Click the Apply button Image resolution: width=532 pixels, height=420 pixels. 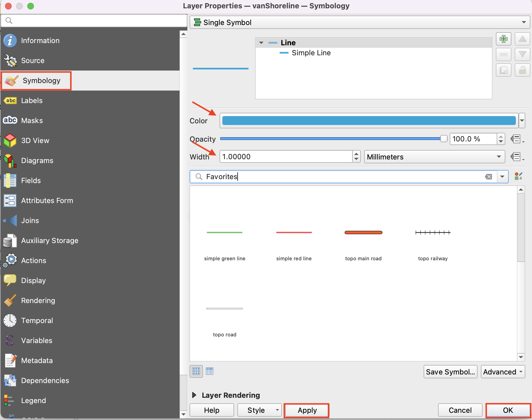(x=307, y=410)
